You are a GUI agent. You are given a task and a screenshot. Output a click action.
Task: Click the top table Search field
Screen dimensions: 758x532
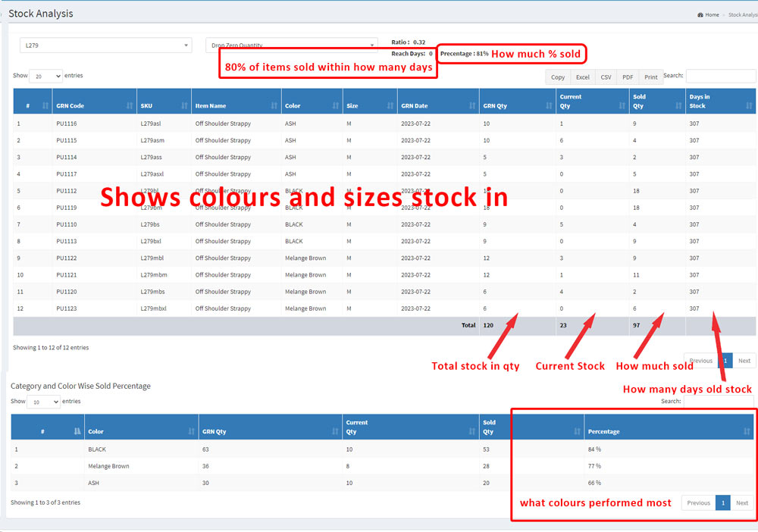(720, 76)
